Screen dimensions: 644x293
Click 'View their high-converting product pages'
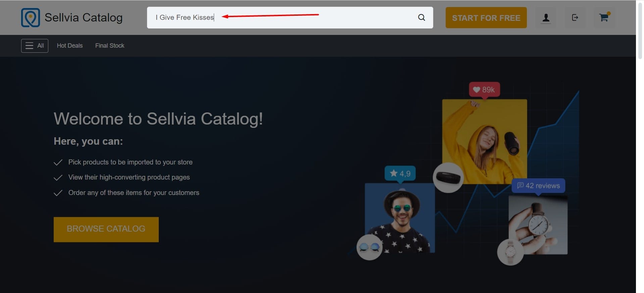(129, 177)
